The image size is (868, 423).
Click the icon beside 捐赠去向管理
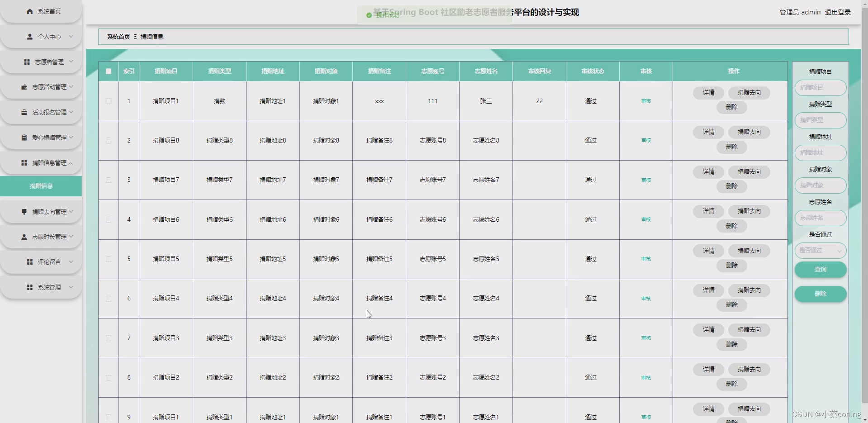(24, 212)
